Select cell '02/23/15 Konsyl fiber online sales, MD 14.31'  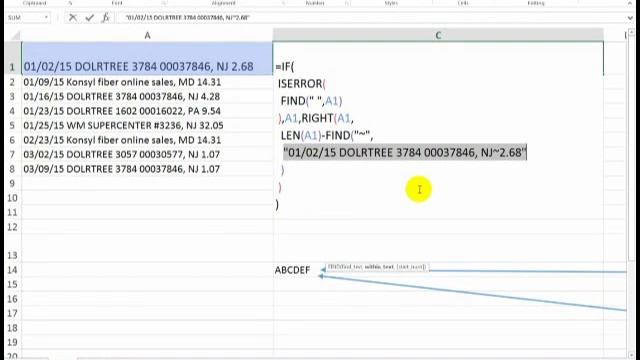(147, 140)
